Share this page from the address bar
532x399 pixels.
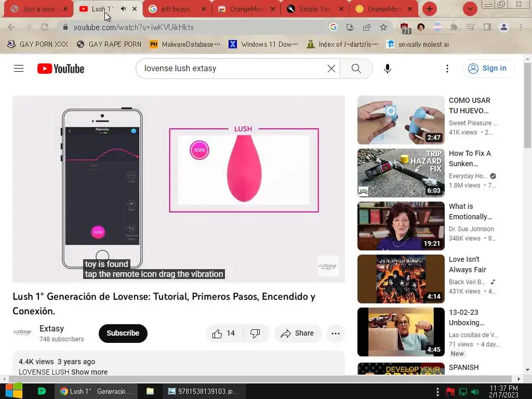point(366,27)
